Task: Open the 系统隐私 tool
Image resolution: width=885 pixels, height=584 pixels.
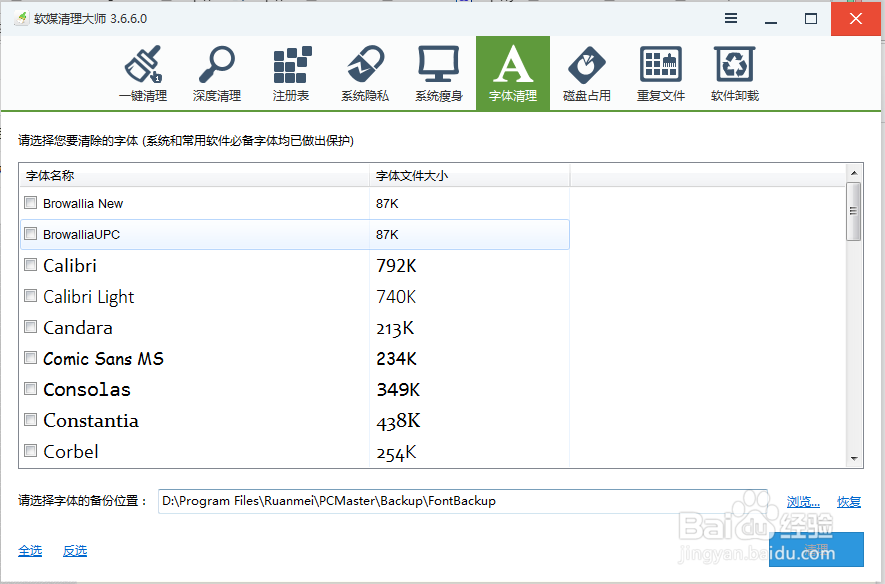Action: (x=365, y=70)
